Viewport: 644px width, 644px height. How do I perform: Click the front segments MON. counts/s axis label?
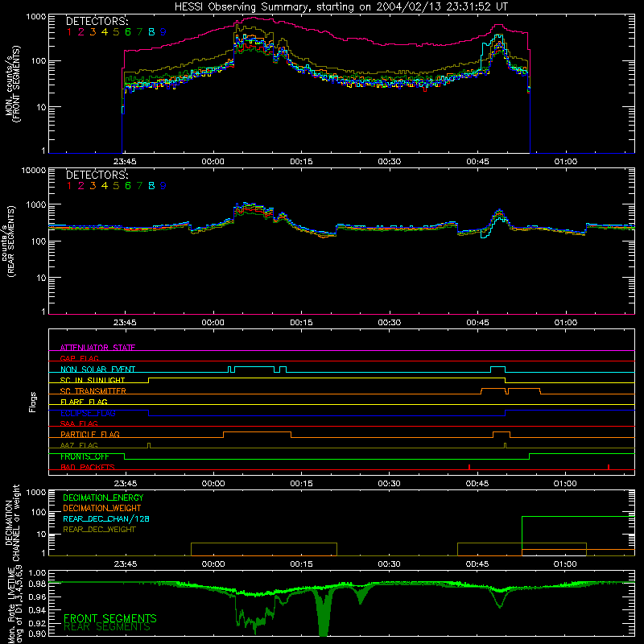pos(12,84)
